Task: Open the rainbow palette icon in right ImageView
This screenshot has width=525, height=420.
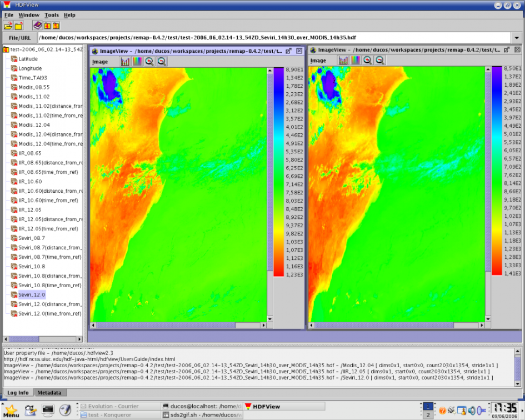Action: point(354,60)
